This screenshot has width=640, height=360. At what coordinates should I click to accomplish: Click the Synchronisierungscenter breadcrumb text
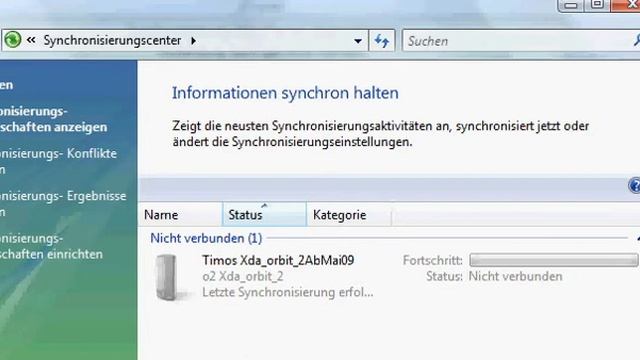(x=112, y=40)
